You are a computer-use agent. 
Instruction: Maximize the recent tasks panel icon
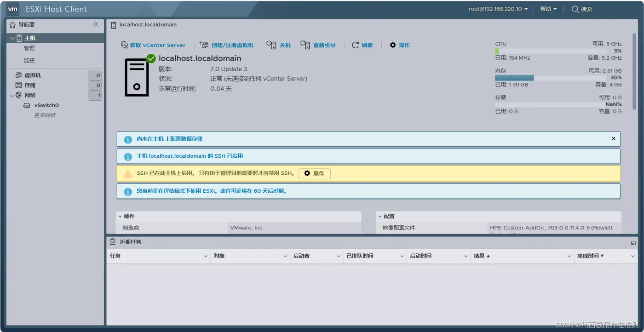point(633,242)
